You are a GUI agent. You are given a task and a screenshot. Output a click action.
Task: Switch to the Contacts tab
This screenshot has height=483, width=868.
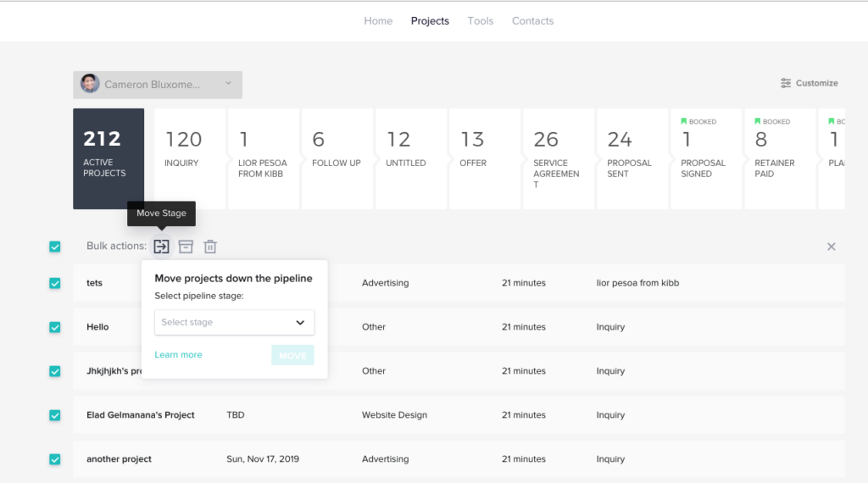click(532, 21)
